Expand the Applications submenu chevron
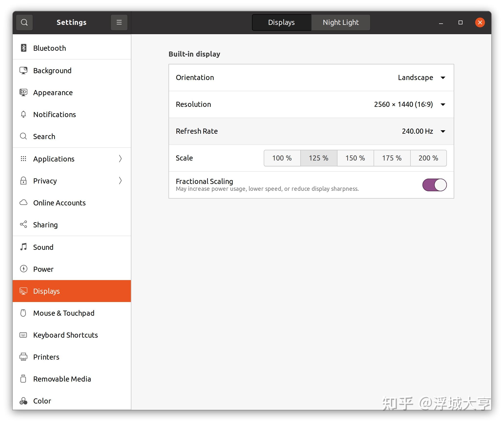This screenshot has height=424, width=504. point(120,159)
